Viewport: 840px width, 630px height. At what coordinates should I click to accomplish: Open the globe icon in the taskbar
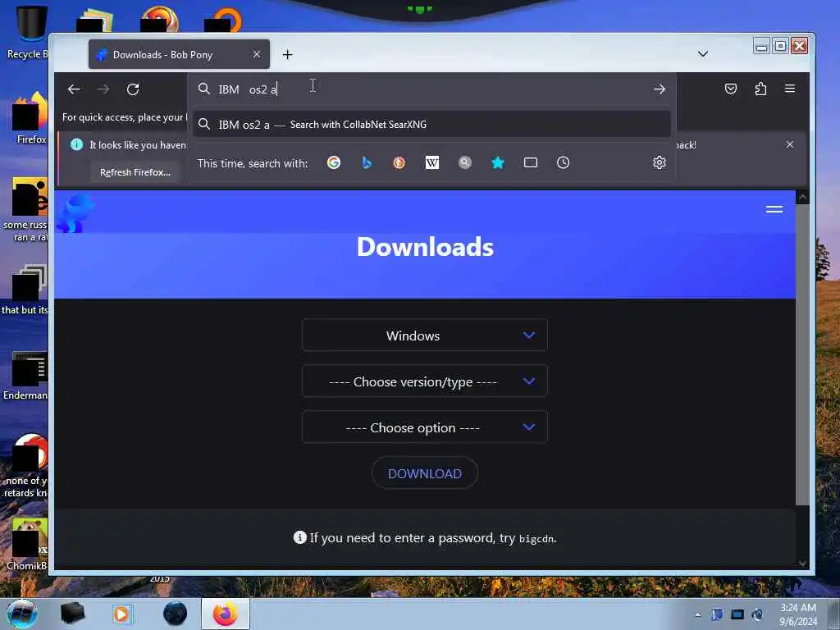tap(176, 614)
